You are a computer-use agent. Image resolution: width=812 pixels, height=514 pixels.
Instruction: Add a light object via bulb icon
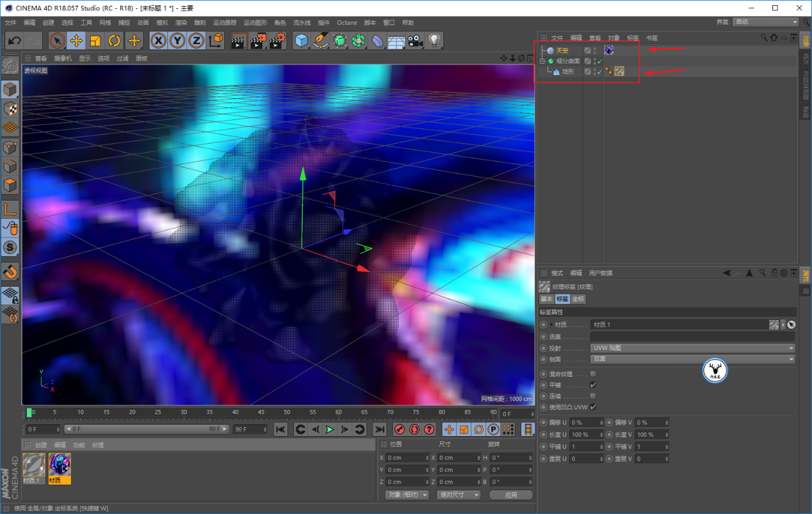[x=434, y=41]
